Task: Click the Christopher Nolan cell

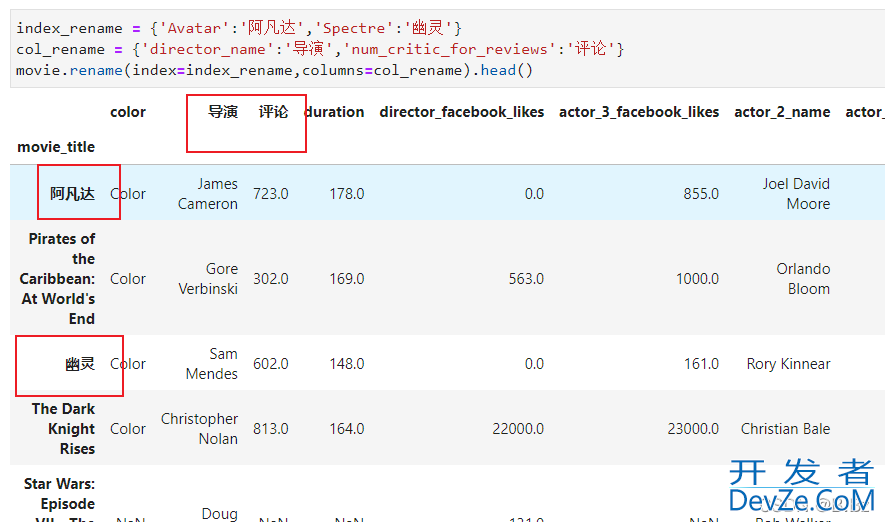Action: [199, 428]
